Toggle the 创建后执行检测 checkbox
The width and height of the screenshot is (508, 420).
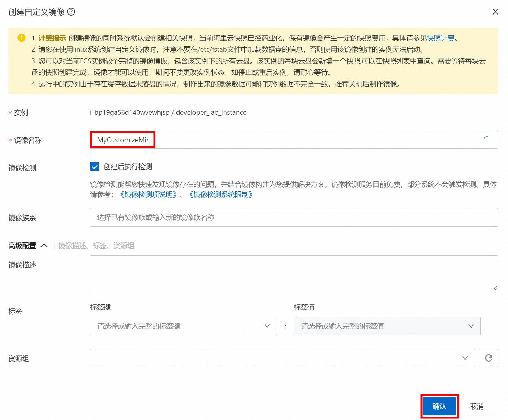pyautogui.click(x=94, y=167)
